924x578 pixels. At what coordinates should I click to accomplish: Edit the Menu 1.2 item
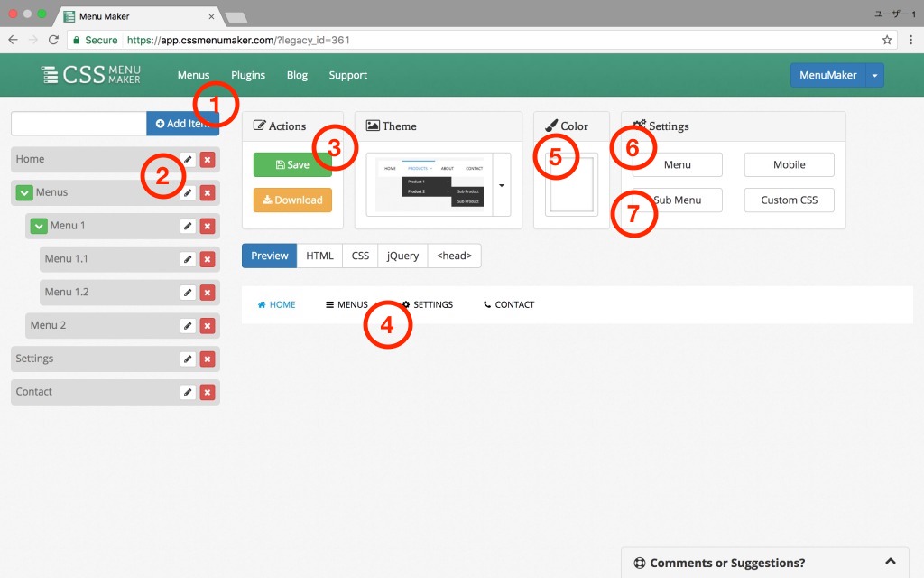(188, 293)
